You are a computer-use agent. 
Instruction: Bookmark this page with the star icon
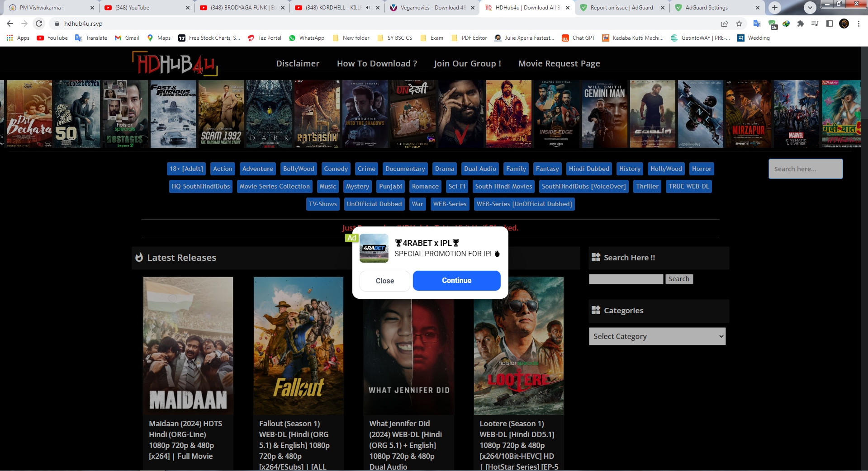pos(739,24)
